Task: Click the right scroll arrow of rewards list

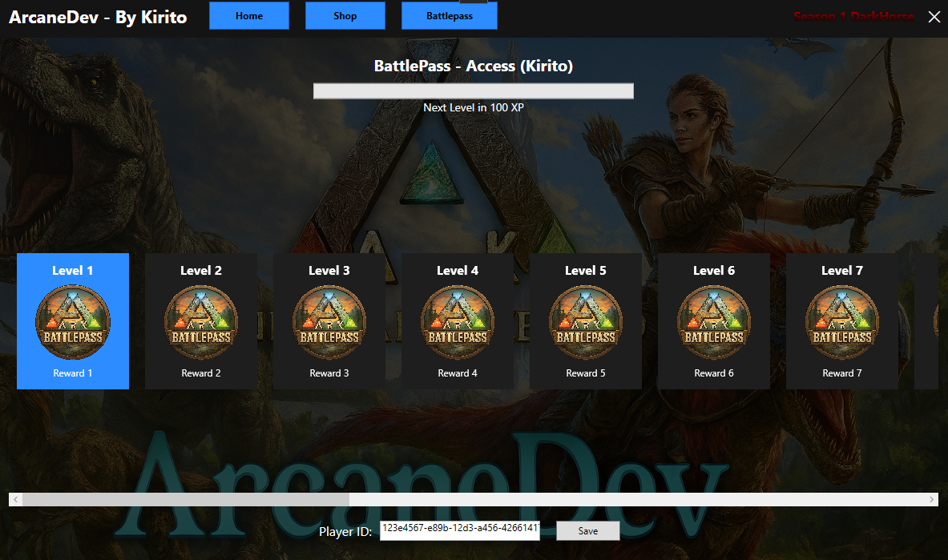Action: pos(932,500)
